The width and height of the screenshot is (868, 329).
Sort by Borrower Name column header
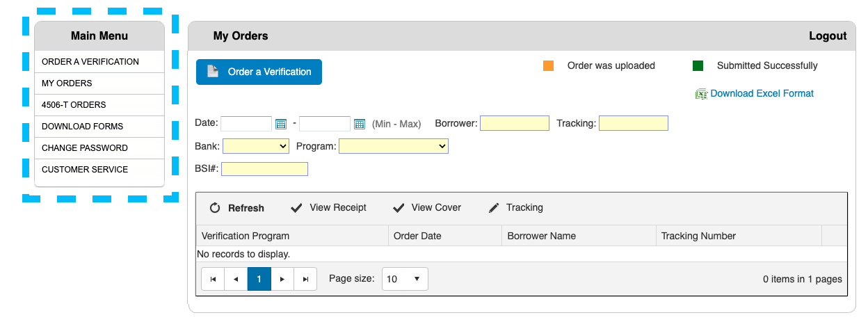click(x=579, y=236)
